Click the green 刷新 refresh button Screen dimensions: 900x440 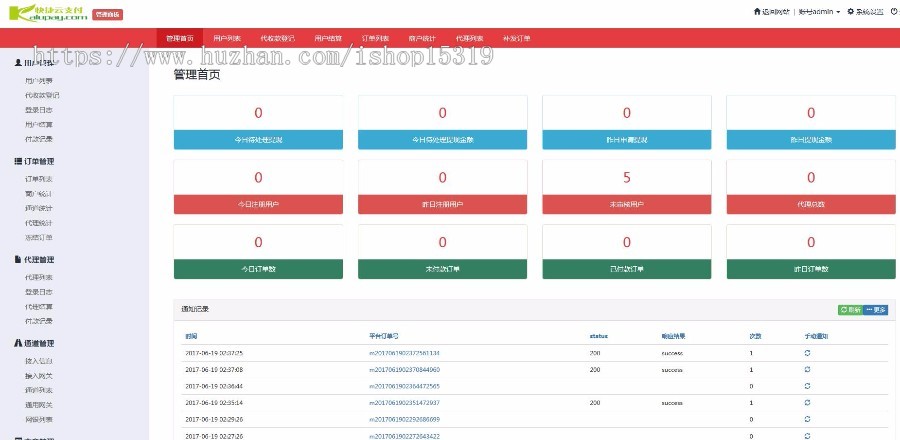pos(850,310)
